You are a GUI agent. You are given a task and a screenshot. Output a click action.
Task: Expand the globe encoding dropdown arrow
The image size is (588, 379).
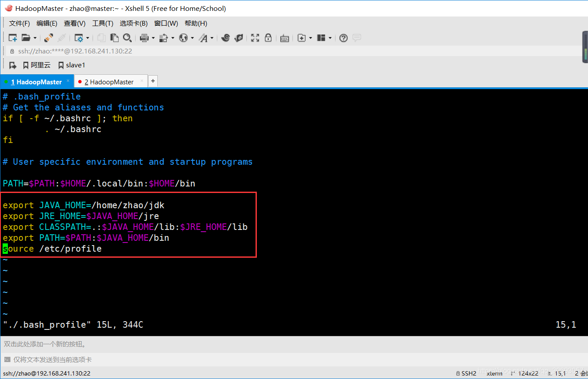click(192, 38)
